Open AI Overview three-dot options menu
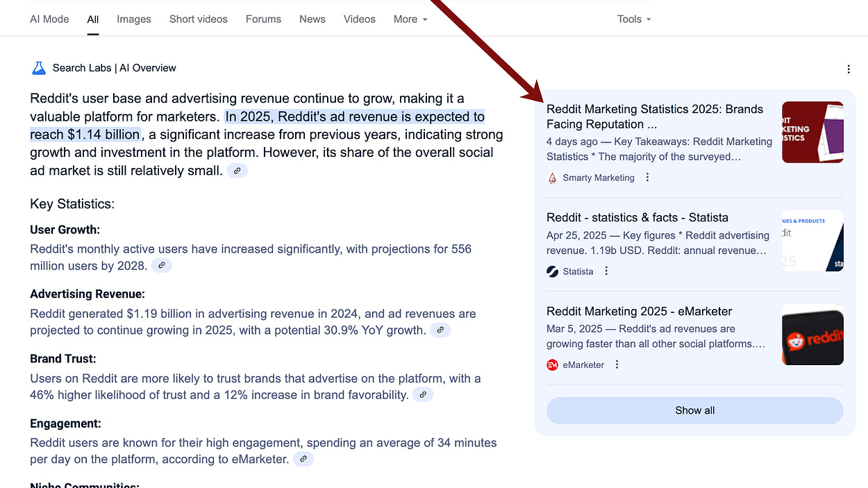The height and width of the screenshot is (488, 868). (849, 69)
